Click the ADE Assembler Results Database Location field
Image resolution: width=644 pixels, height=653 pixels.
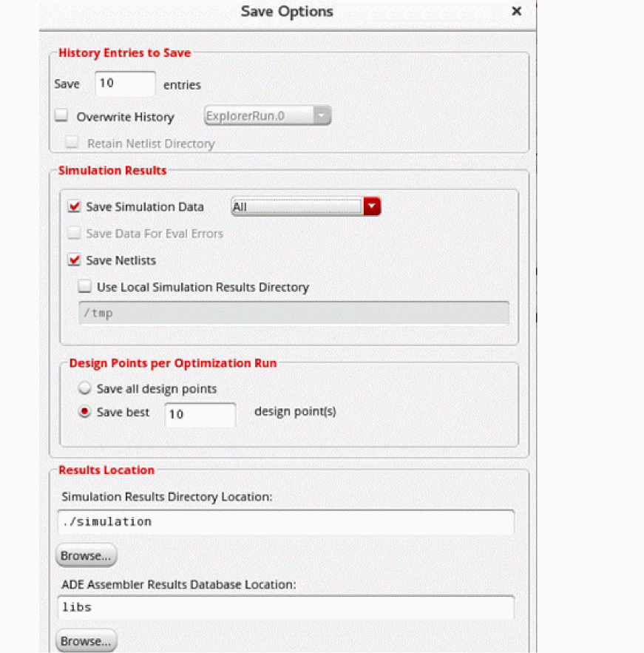[x=285, y=607]
